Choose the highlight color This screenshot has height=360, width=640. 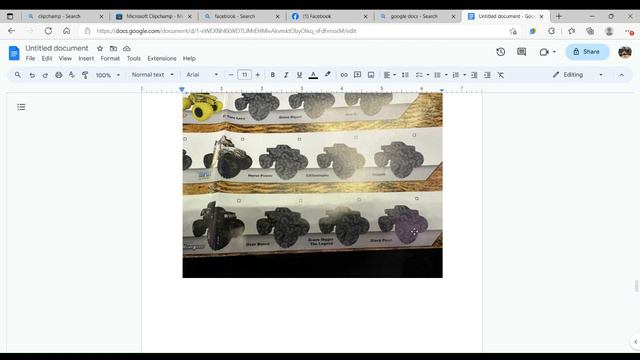coord(327,75)
